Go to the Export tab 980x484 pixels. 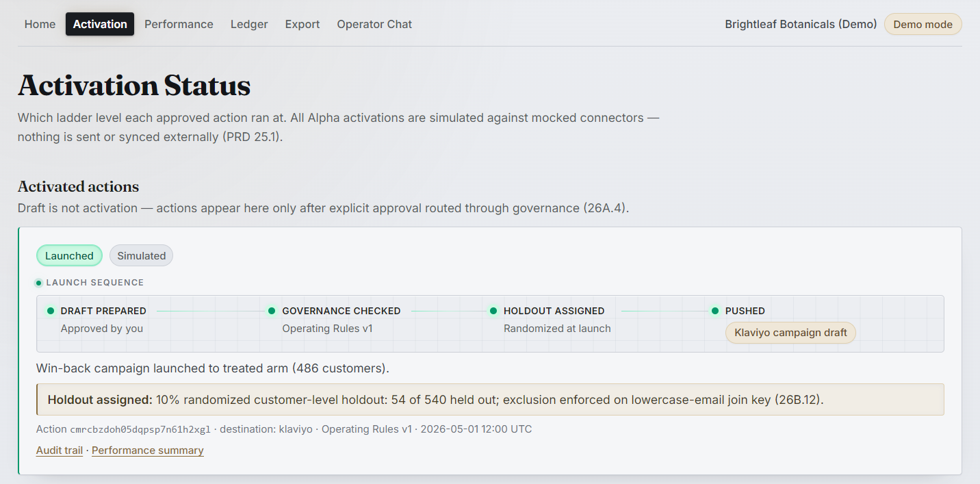[x=302, y=24]
